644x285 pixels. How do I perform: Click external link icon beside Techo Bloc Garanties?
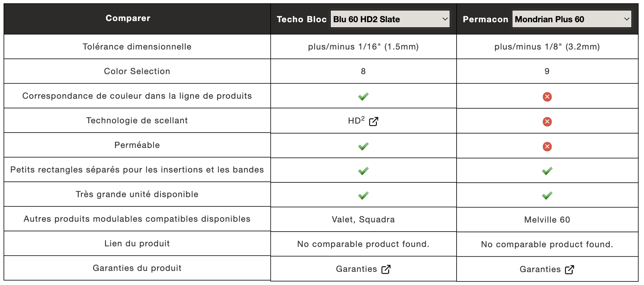386,269
